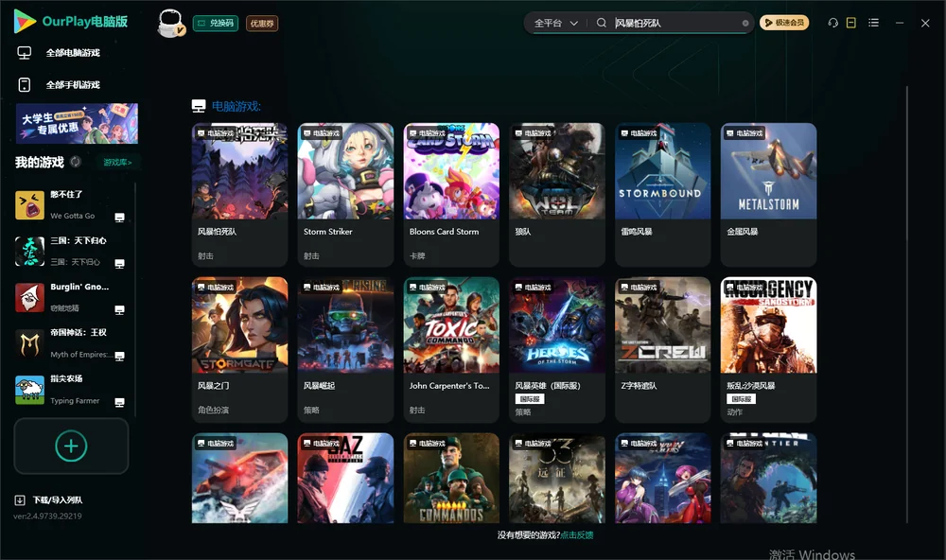Open the Heroes of the Storm card
This screenshot has height=560, width=946.
tap(557, 349)
